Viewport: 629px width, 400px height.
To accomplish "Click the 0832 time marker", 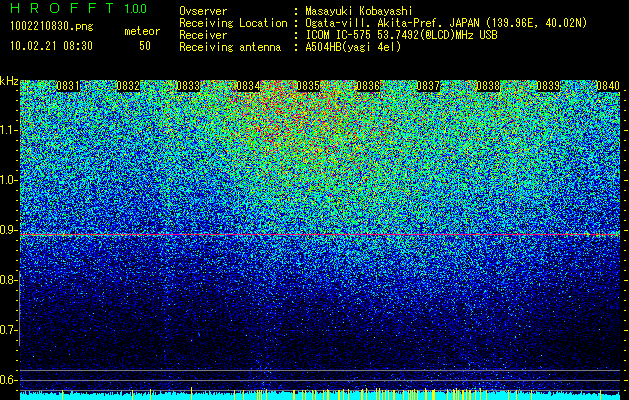I will [128, 86].
